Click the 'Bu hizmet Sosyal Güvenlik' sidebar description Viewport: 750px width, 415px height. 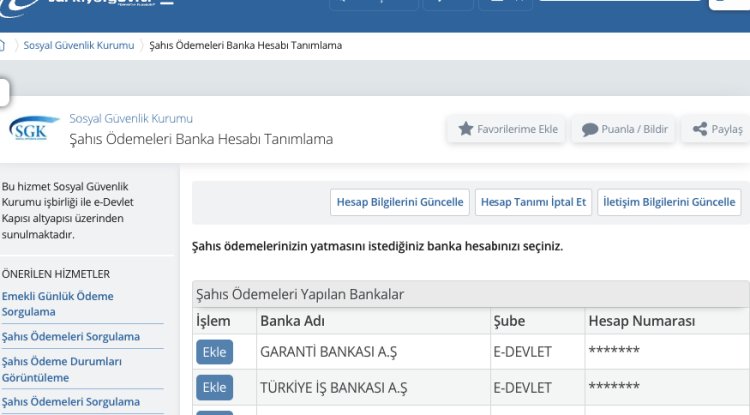click(x=68, y=210)
